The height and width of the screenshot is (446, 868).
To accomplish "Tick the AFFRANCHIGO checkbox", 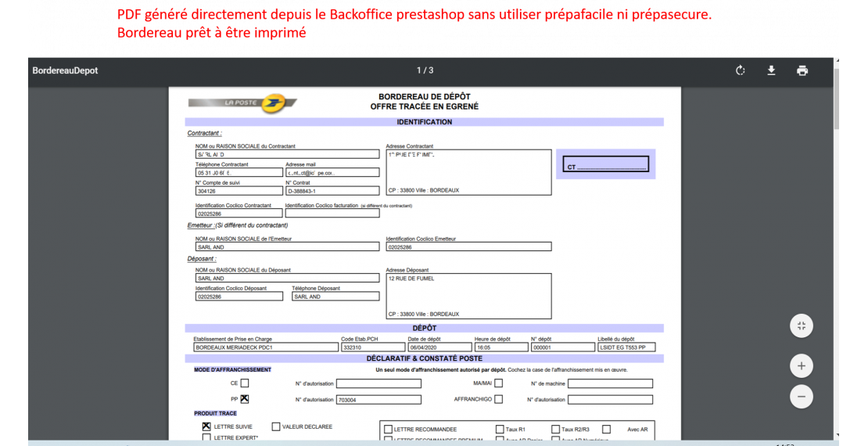I will click(499, 399).
